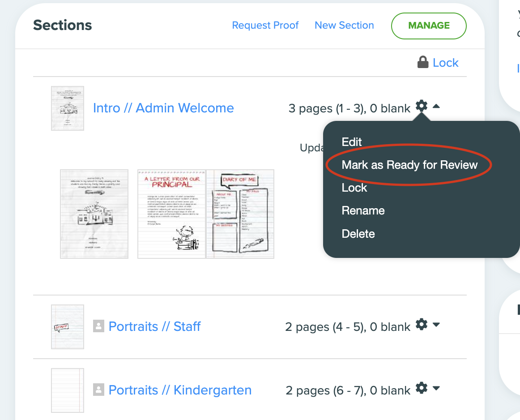Choose Edit from the section menu
This screenshot has height=420, width=520.
(x=352, y=141)
